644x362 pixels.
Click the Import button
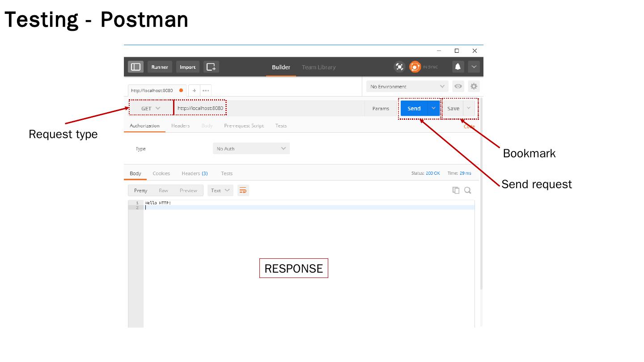tap(188, 67)
